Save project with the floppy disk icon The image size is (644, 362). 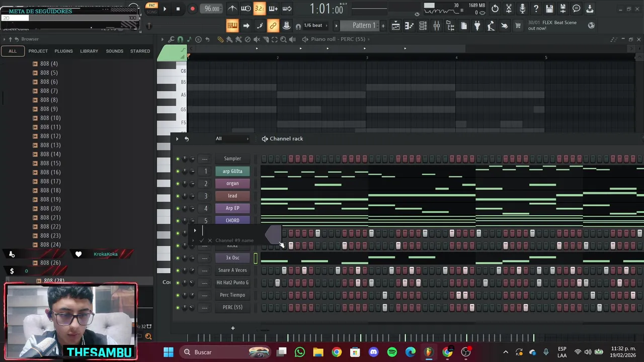(549, 9)
